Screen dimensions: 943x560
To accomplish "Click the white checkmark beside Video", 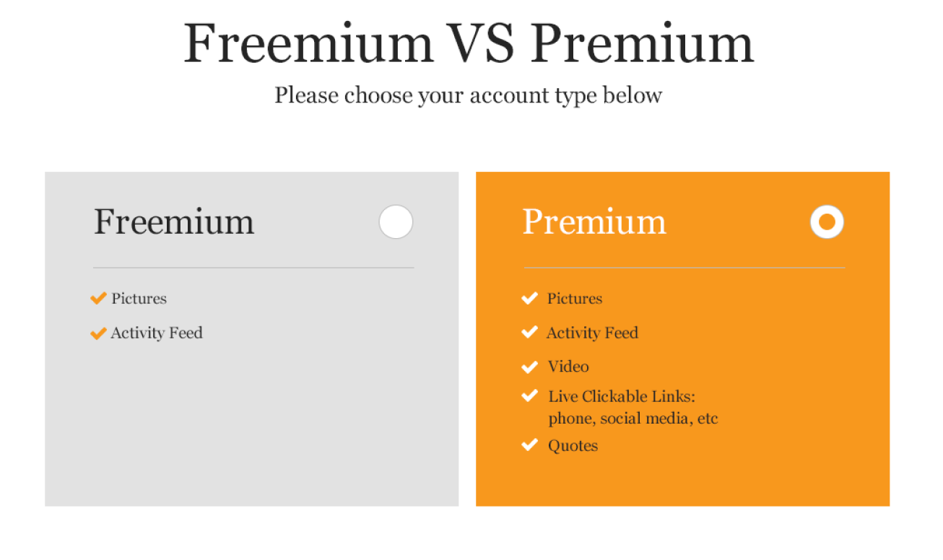I will click(529, 367).
